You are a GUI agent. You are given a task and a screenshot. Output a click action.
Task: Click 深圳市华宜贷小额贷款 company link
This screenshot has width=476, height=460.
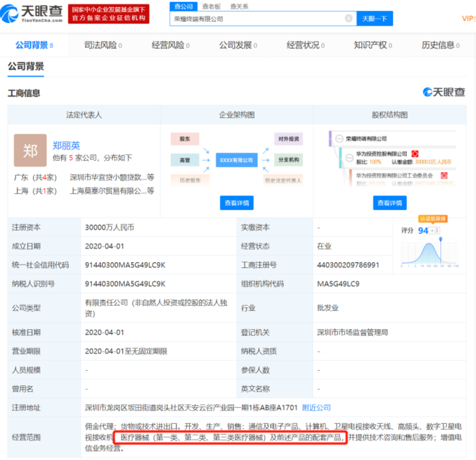(x=112, y=177)
